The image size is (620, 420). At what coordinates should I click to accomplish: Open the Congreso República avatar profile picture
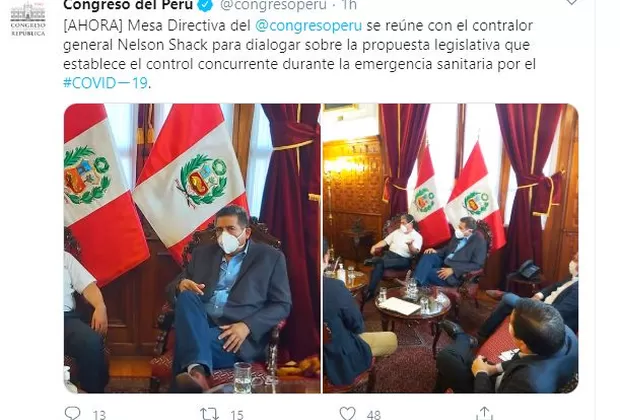(28, 19)
